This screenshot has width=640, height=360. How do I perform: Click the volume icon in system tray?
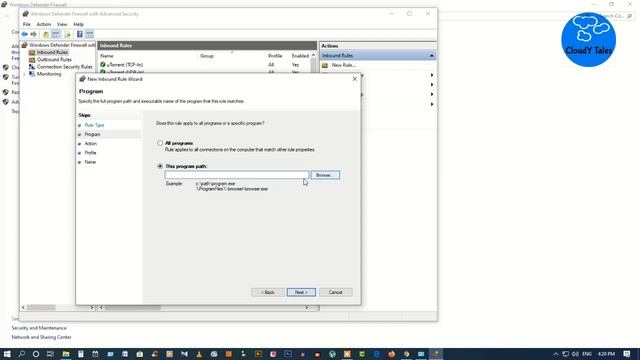575,354
